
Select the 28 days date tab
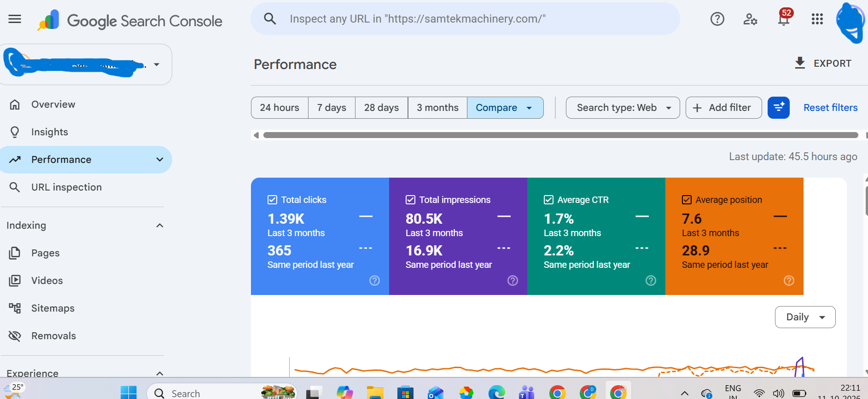[381, 108]
